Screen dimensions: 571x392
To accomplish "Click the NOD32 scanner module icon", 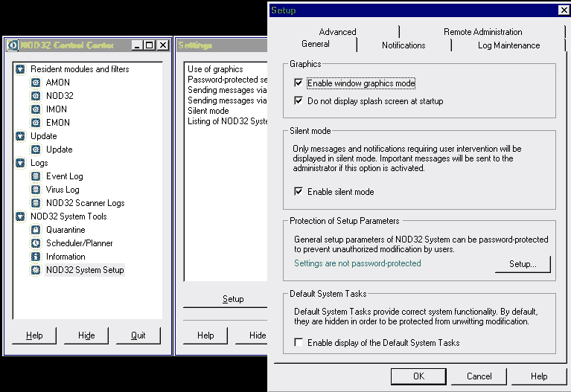I will click(x=36, y=96).
